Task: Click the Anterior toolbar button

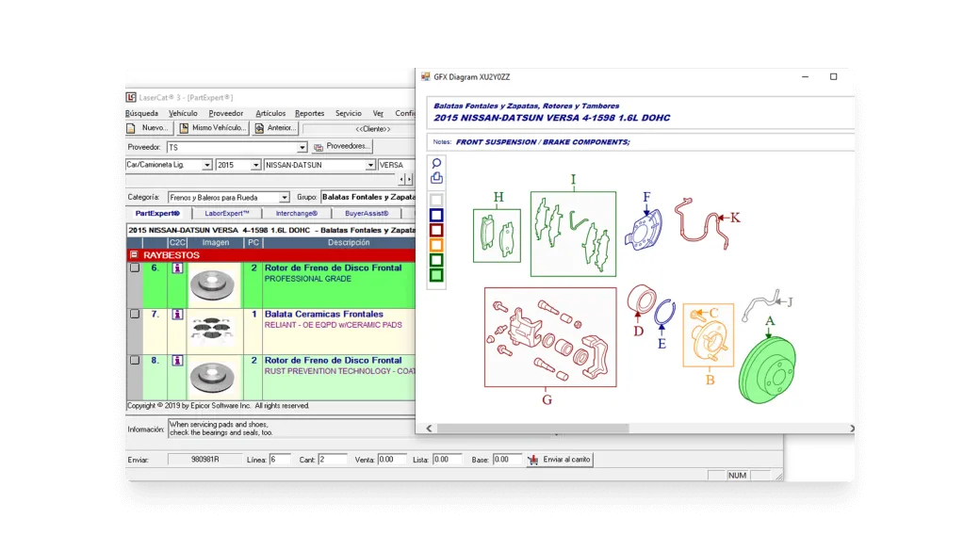Action: 276,128
